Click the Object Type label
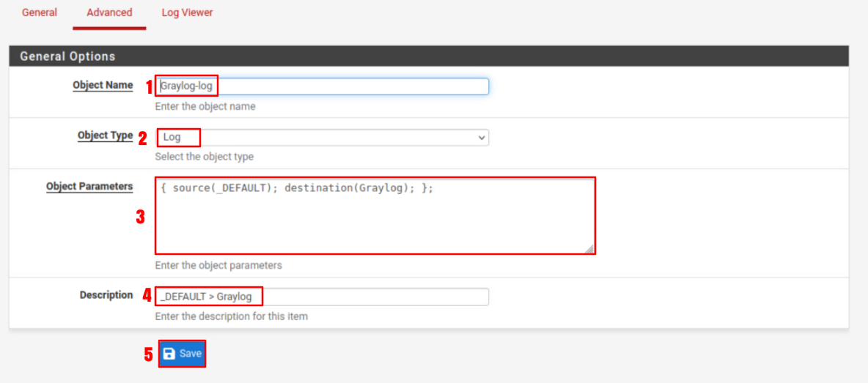868x383 pixels. click(105, 135)
